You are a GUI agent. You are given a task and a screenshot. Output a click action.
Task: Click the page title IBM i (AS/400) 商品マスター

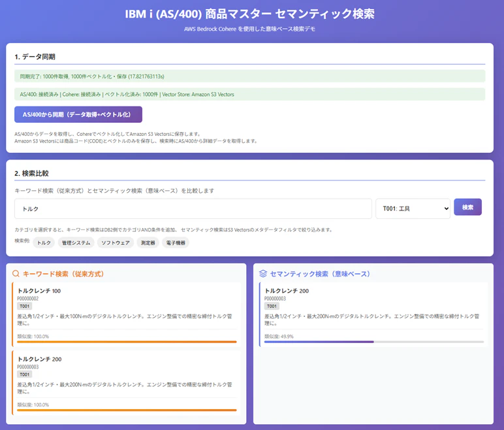250,14
